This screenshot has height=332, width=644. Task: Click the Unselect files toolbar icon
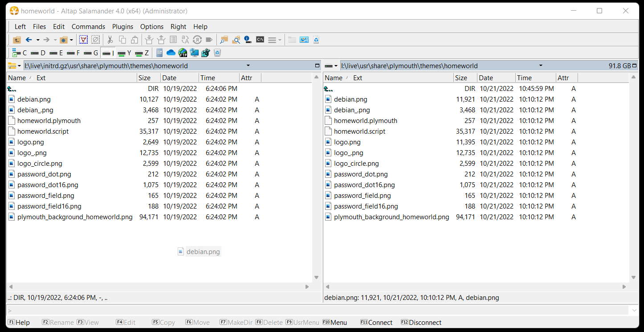tap(95, 40)
